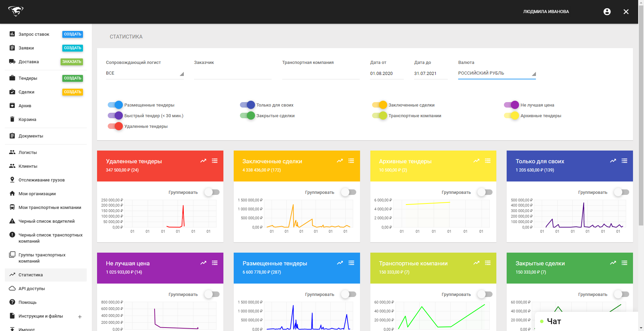Toggle Быстрый тендер (< 30 мин.) switch
This screenshot has height=331, width=644.
pyautogui.click(x=115, y=115)
